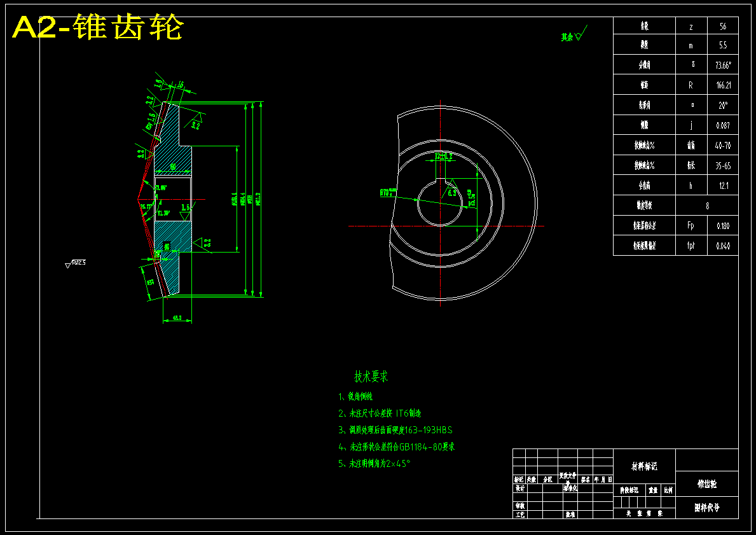This screenshot has width=756, height=535.
Task: Select the '48.8' bottom width dimension
Action: tap(177, 318)
